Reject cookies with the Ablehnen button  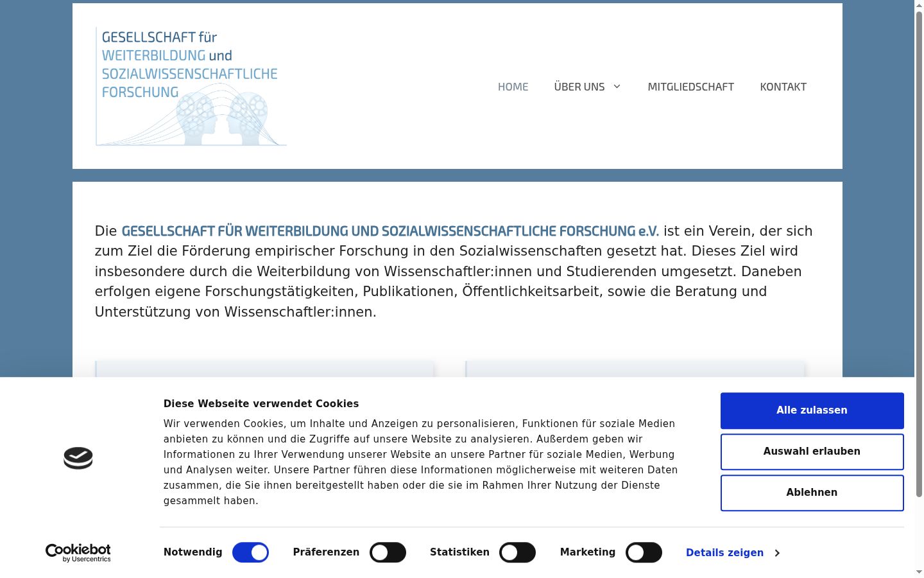coord(812,493)
